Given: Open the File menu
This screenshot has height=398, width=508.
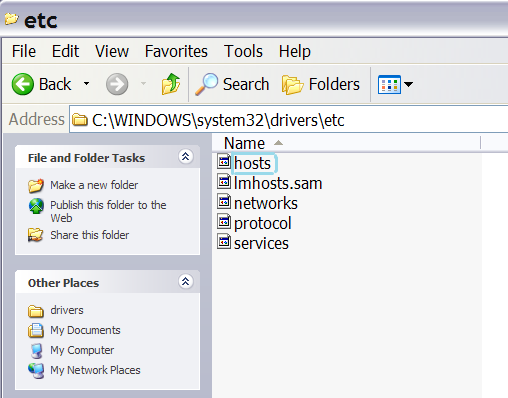Looking at the screenshot, I should pyautogui.click(x=24, y=51).
